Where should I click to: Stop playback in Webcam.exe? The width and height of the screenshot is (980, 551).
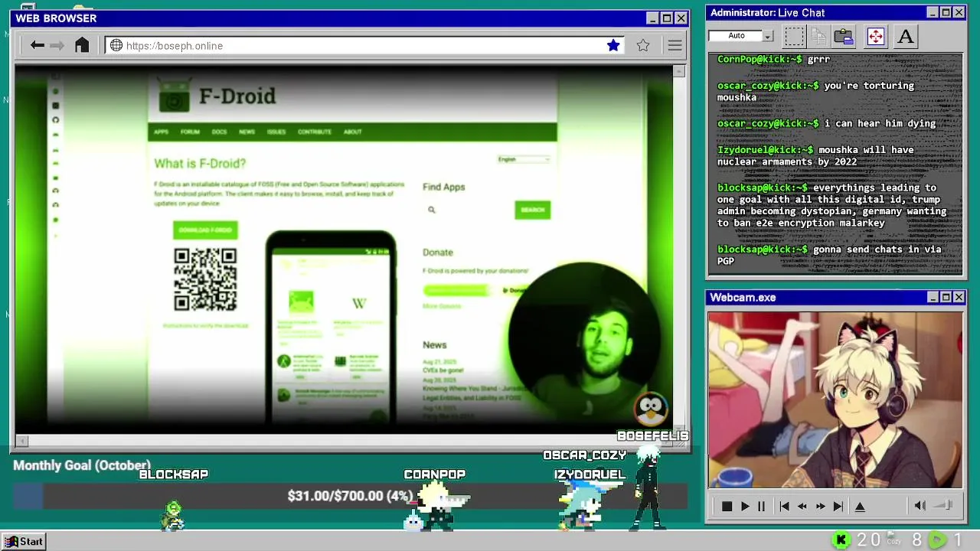[727, 506]
